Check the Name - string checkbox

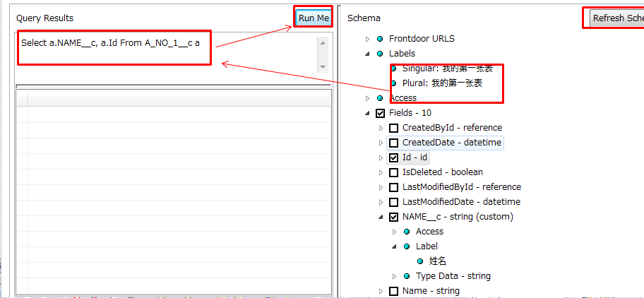pos(393,291)
